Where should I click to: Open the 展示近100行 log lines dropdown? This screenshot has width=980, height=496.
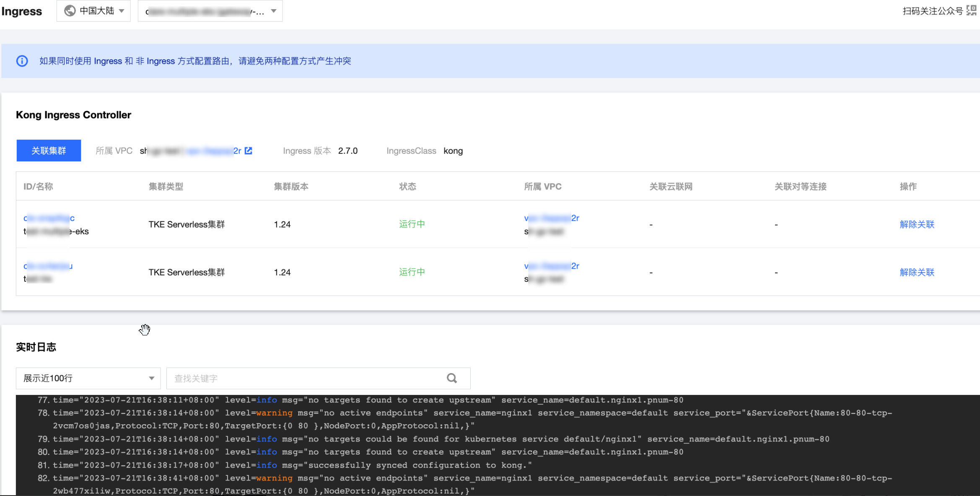click(x=88, y=378)
